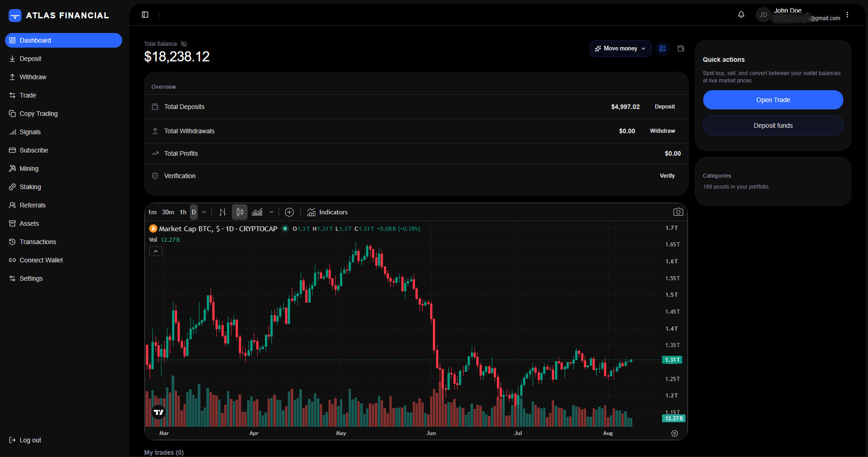The height and width of the screenshot is (457, 868).
Task: Select the D daily chart timeframe
Action: coord(194,212)
